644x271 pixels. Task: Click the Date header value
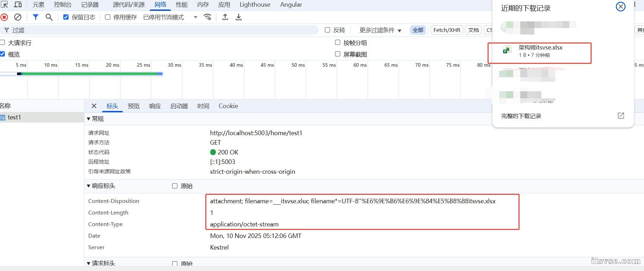pyautogui.click(x=256, y=236)
